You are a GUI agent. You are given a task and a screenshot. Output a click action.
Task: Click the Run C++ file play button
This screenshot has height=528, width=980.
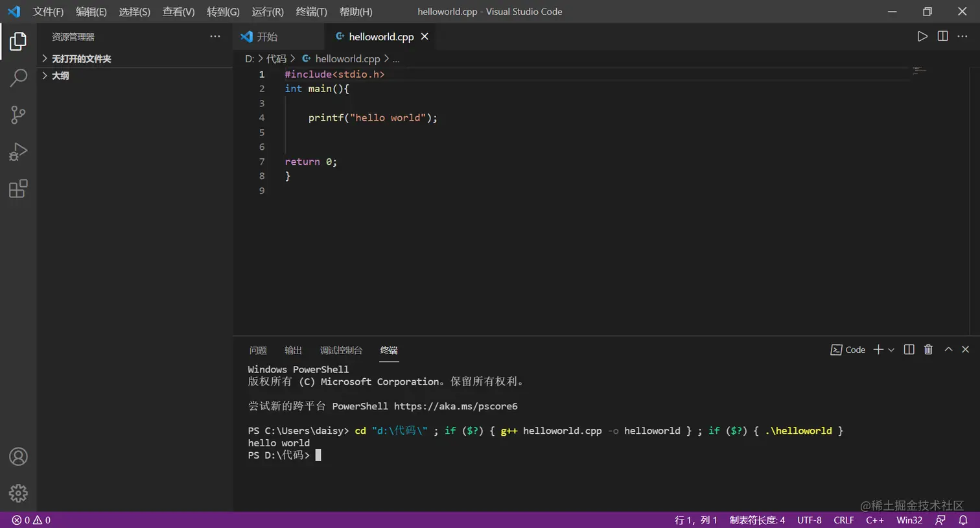point(923,36)
